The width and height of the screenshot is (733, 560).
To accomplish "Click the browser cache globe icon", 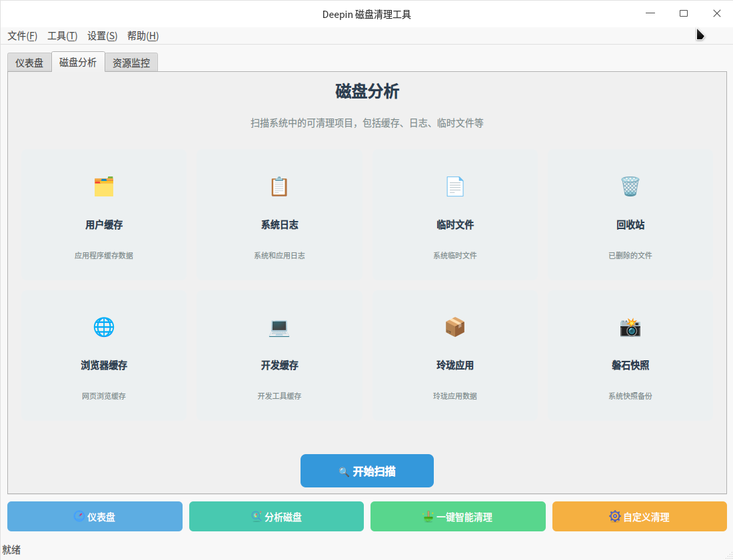I will point(104,327).
